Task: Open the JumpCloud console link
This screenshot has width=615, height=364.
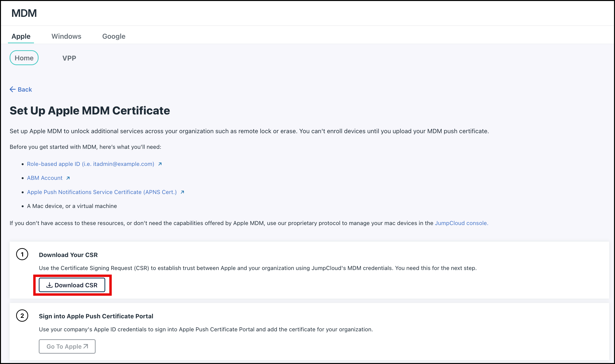Action: point(461,223)
